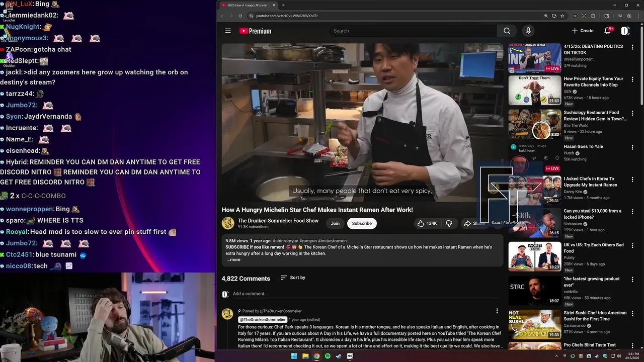Open Steam from the taskbar

[339, 356]
